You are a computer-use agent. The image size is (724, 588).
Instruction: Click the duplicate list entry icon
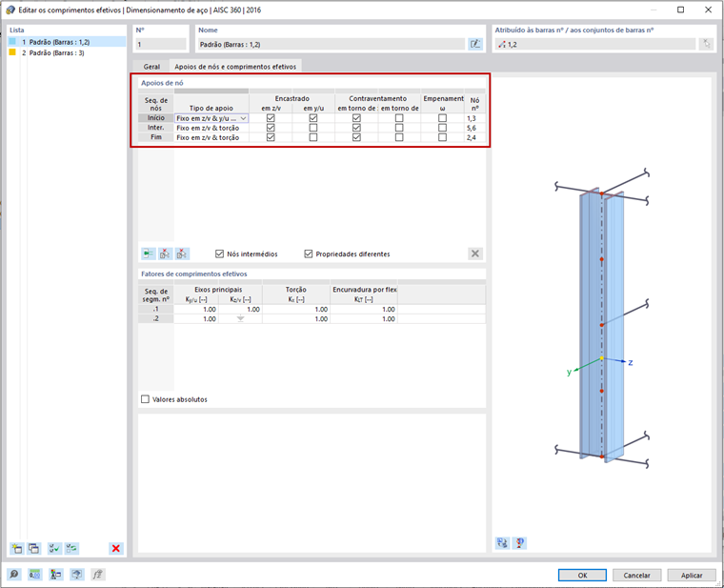33,548
